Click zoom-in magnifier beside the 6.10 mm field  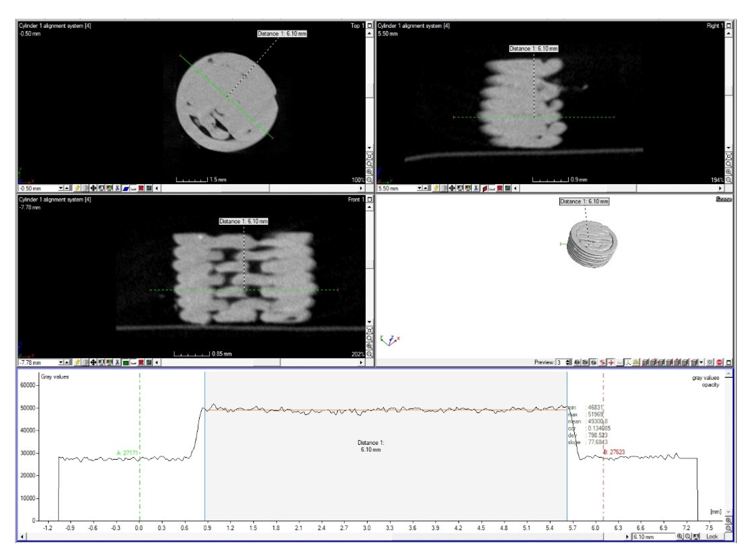coord(680,536)
